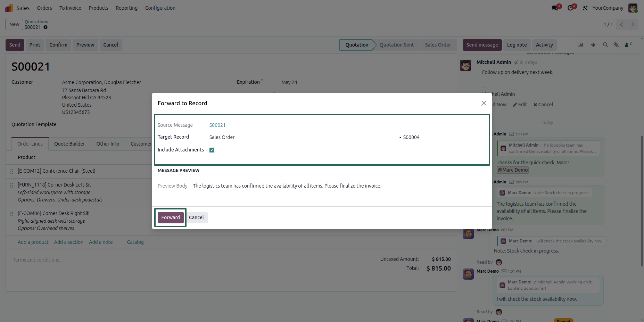This screenshot has width=644, height=322.
Task: Open the attachments paperclip icon
Action: [616, 45]
